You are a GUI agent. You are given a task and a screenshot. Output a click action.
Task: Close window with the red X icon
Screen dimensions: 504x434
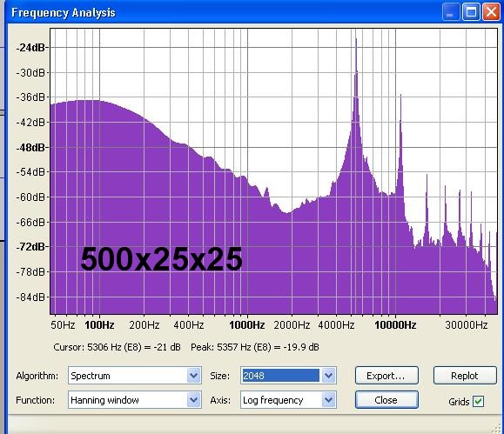[x=492, y=12]
